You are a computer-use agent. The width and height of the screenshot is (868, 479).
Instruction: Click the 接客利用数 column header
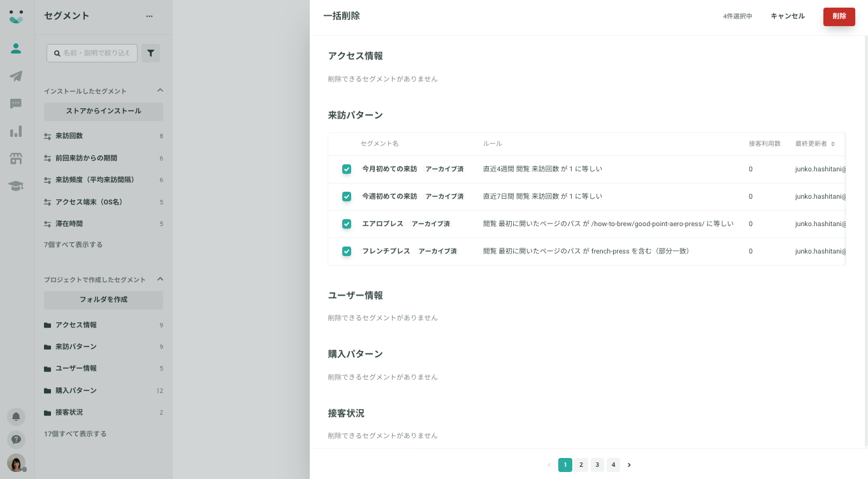click(x=765, y=144)
